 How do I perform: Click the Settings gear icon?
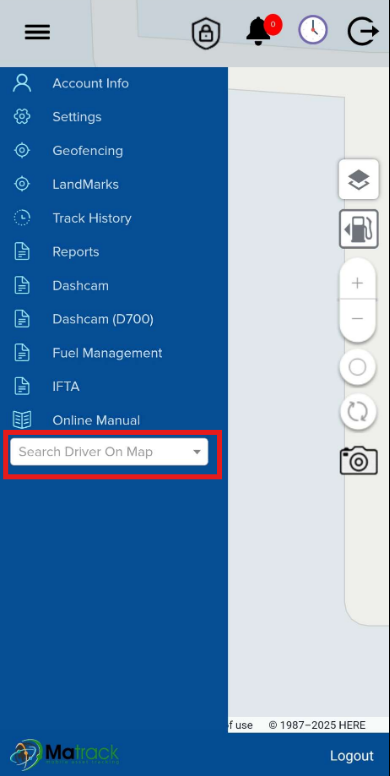pos(22,117)
